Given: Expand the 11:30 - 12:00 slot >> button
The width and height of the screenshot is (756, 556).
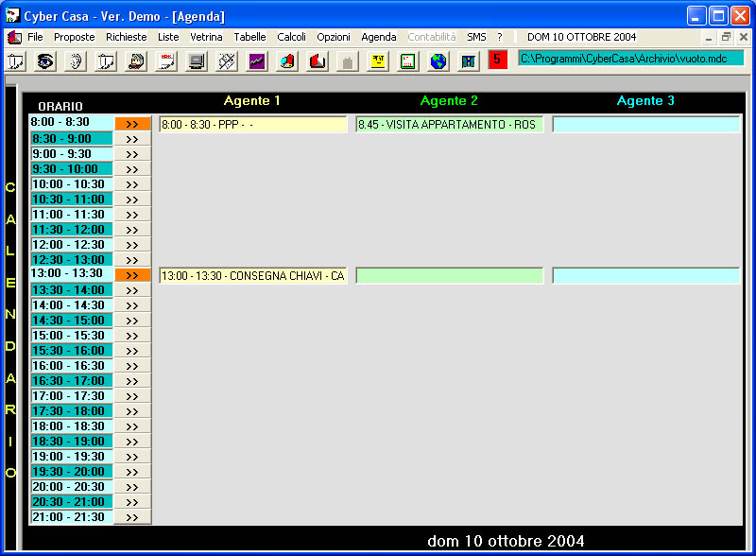Looking at the screenshot, I should (132, 230).
